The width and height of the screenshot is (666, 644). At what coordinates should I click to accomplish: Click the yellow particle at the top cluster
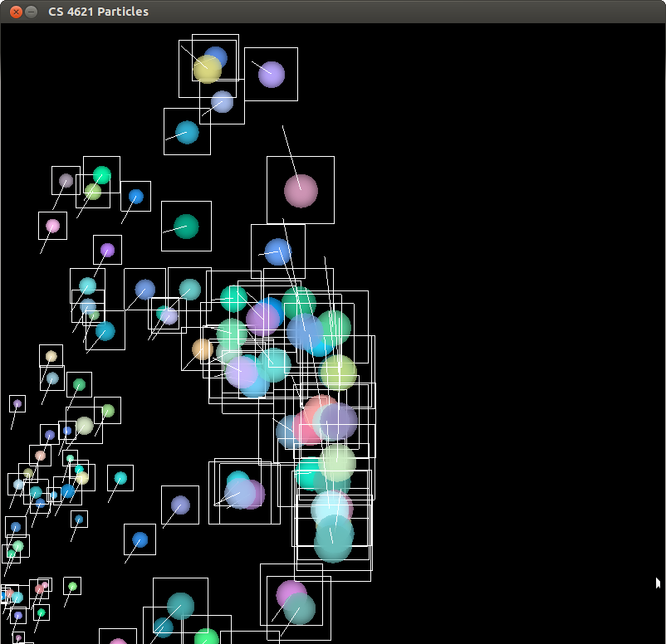[x=207, y=70]
